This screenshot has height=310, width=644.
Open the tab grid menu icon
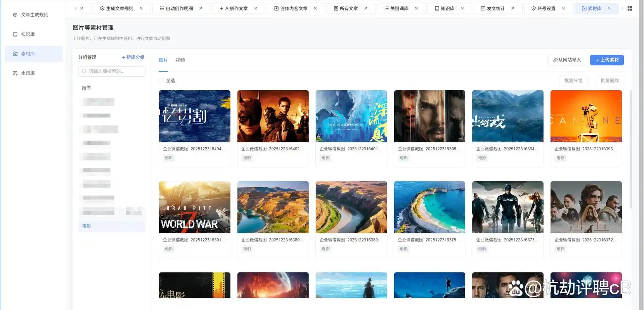[630, 8]
